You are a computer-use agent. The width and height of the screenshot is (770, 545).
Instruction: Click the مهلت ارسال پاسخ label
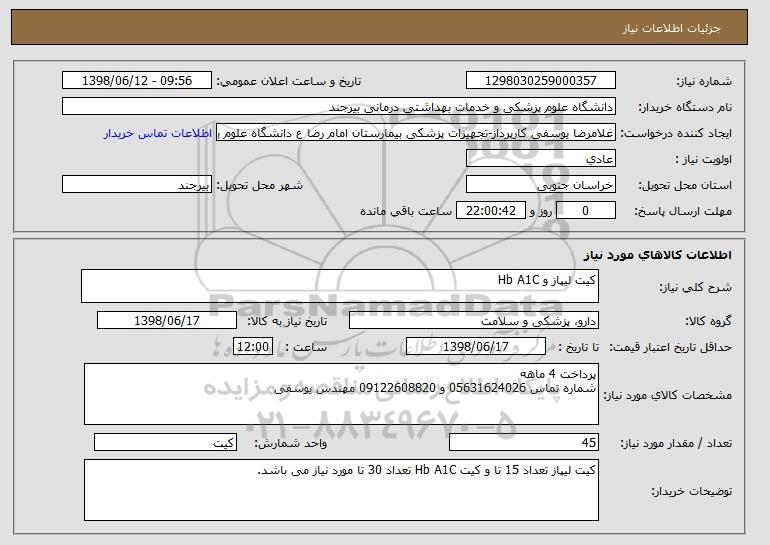683,212
